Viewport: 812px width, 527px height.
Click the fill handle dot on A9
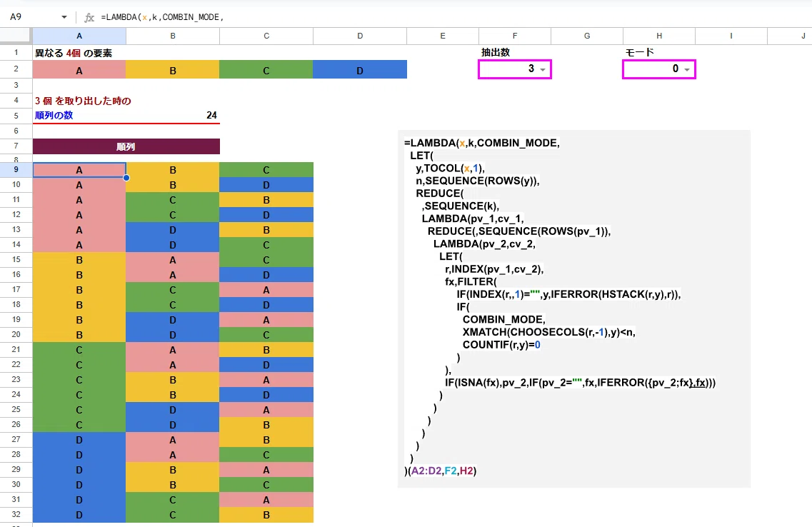pos(126,178)
